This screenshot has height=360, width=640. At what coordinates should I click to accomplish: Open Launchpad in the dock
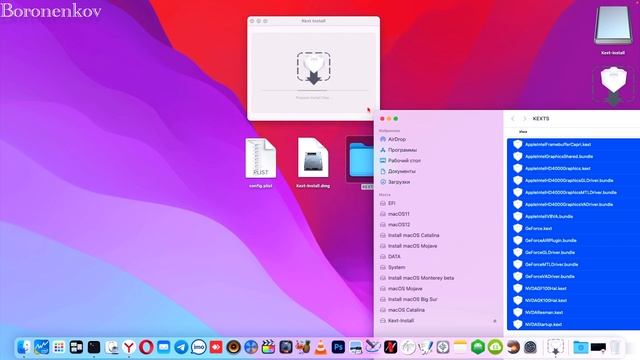[59, 347]
